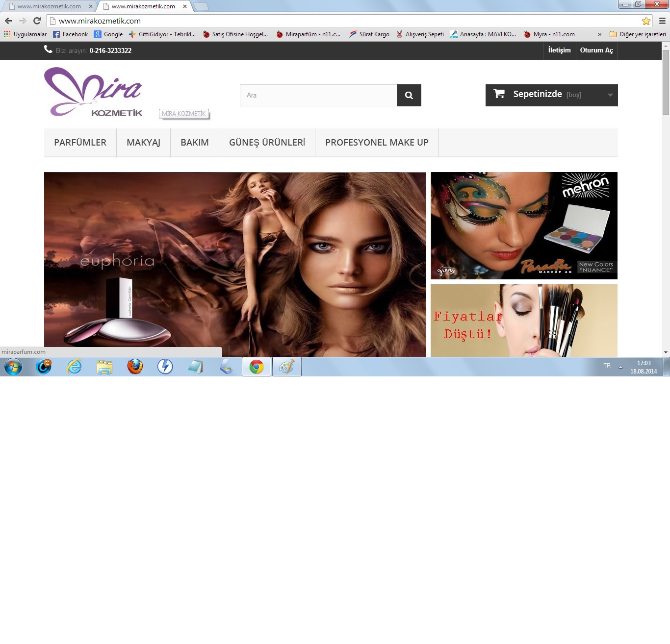Click the blue lightning-bolt taskbar icon
The height and width of the screenshot is (644, 670).
click(165, 367)
